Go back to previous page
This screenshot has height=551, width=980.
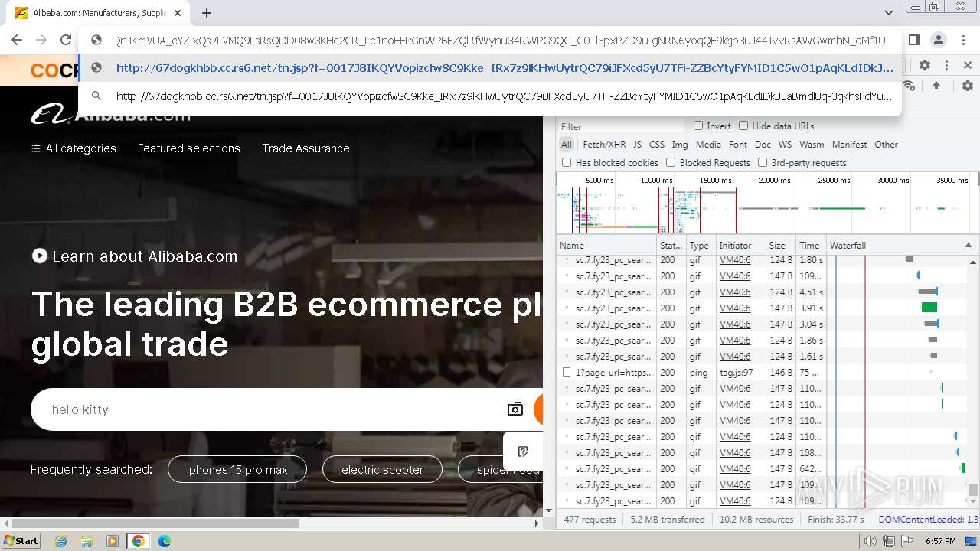pos(17,40)
